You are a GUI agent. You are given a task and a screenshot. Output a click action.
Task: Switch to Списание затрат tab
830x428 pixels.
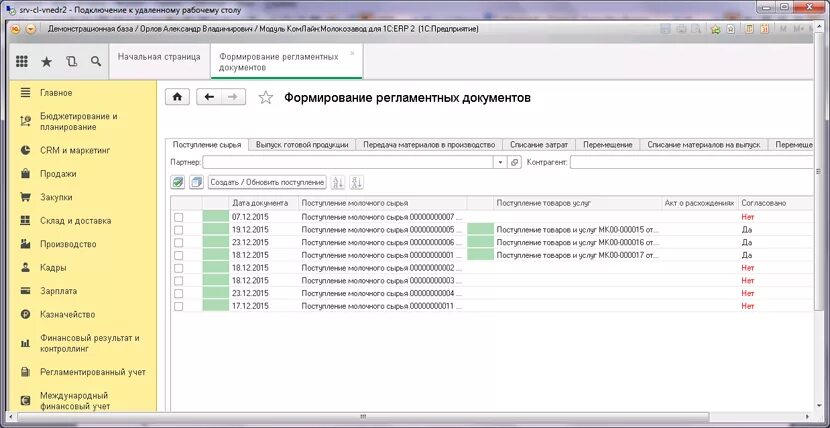click(539, 144)
